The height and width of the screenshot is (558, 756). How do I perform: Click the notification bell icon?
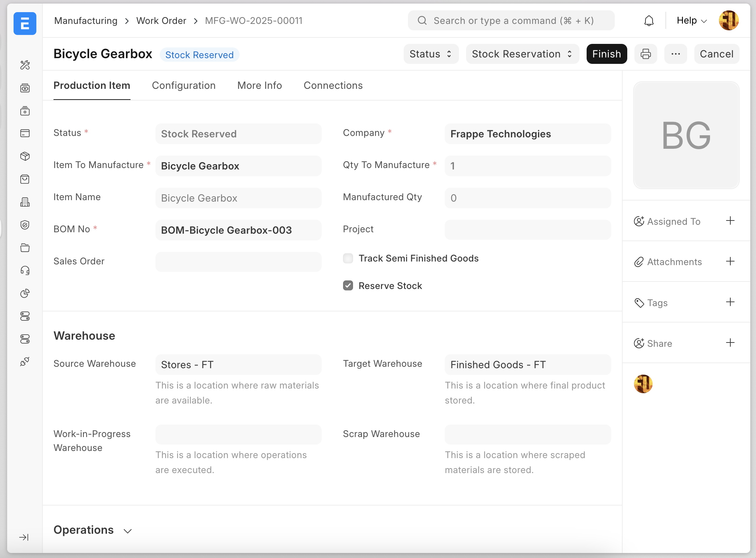pyautogui.click(x=649, y=21)
